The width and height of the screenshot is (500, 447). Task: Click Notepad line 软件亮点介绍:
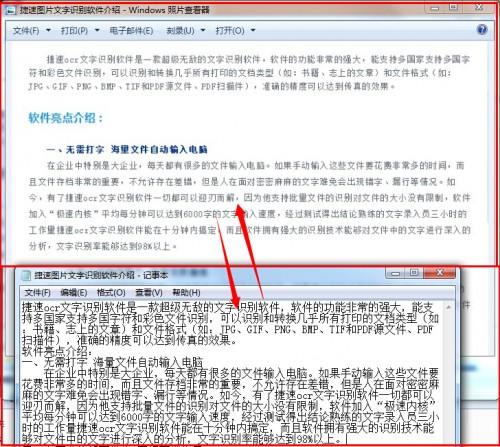(x=57, y=351)
